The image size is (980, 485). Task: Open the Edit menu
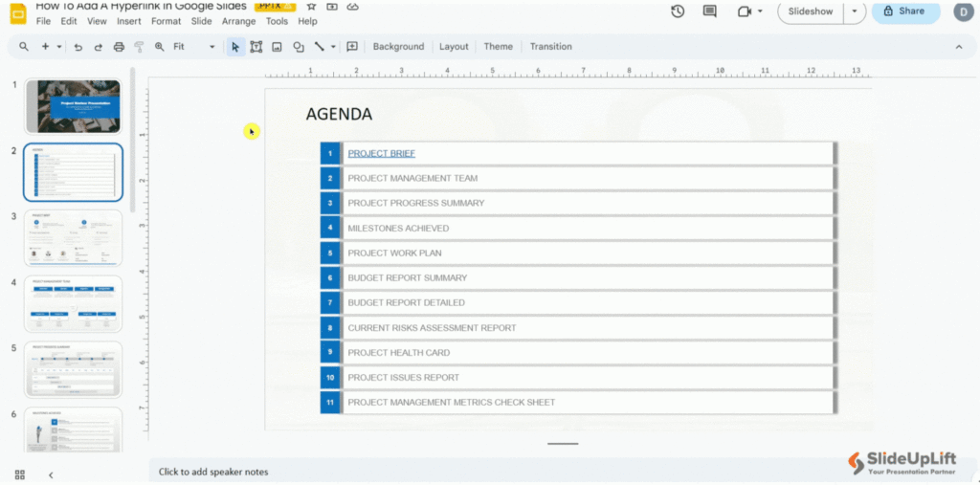pyautogui.click(x=69, y=21)
